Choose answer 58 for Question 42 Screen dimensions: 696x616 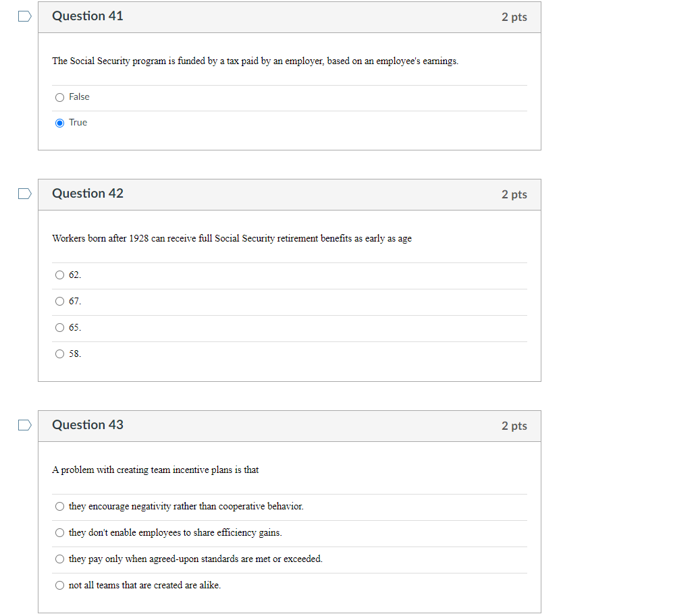point(59,354)
